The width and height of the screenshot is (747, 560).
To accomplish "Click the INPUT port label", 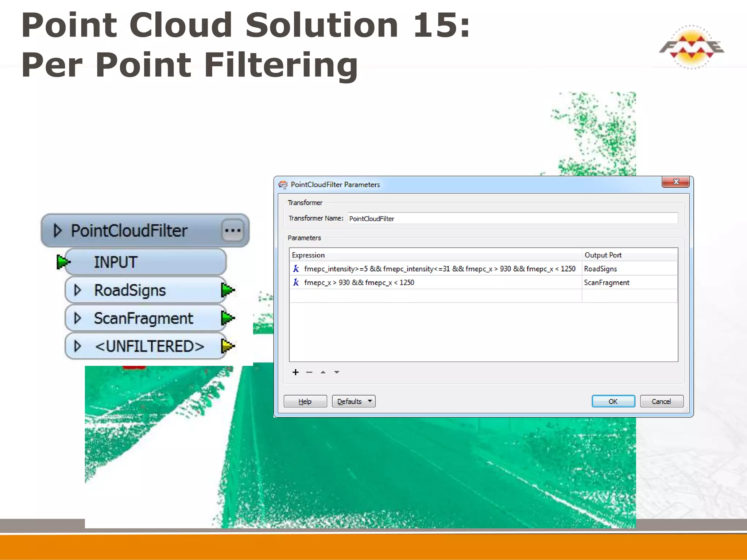I will (x=116, y=262).
